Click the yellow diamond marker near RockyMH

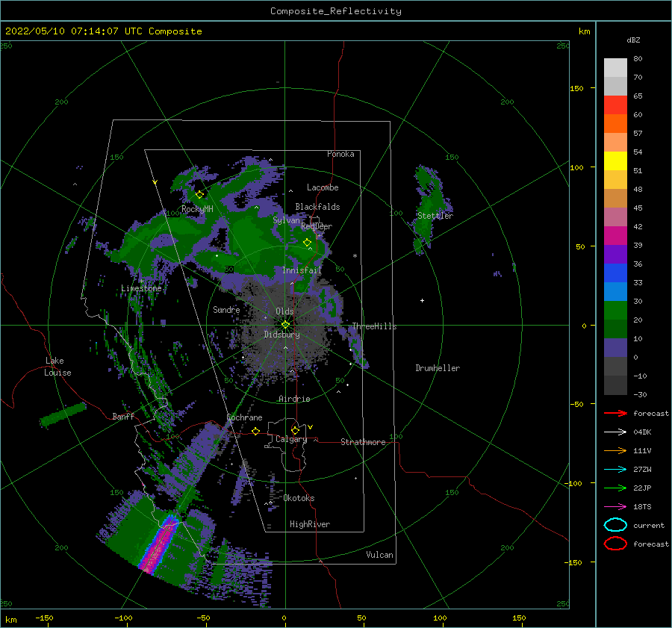point(199,195)
